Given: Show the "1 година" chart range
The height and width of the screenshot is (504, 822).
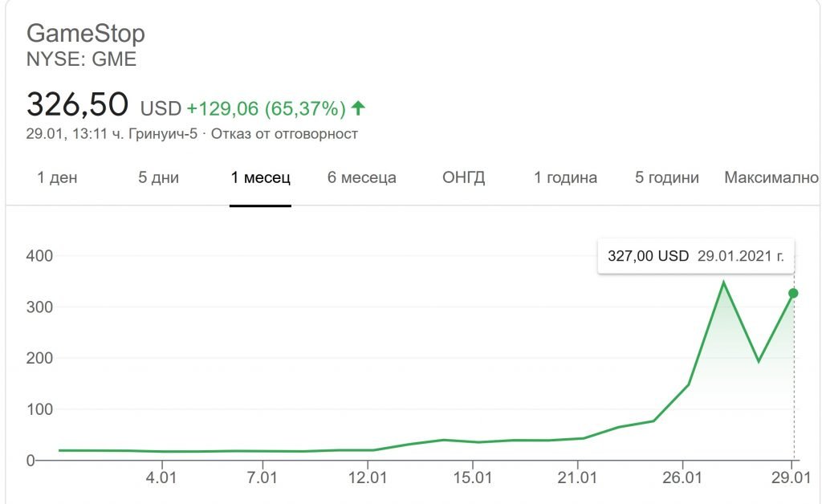Looking at the screenshot, I should (565, 177).
